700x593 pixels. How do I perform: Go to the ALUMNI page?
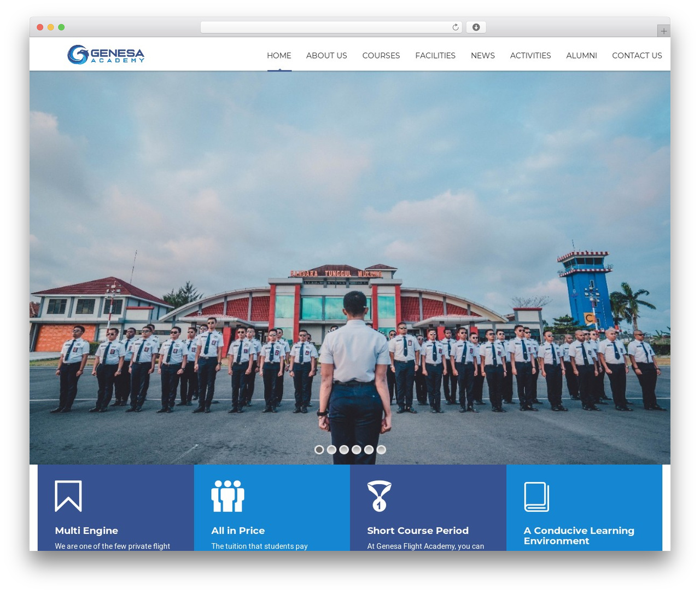pyautogui.click(x=581, y=55)
